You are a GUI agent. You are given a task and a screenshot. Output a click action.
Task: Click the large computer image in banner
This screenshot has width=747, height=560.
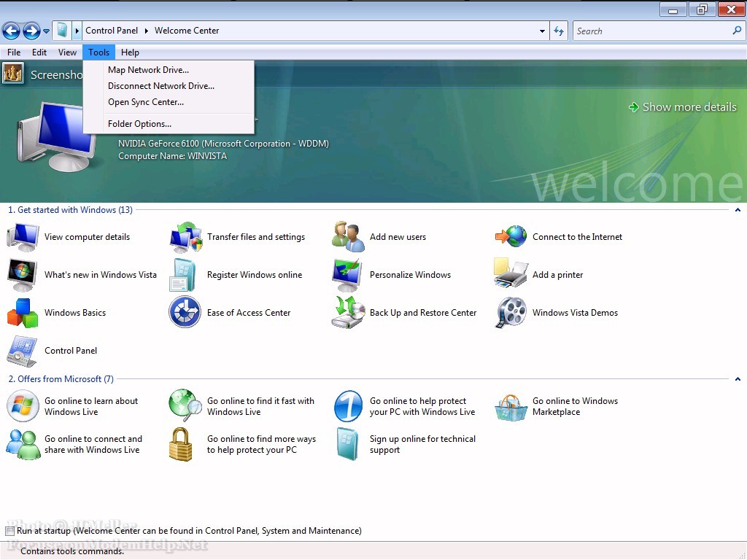[57, 136]
